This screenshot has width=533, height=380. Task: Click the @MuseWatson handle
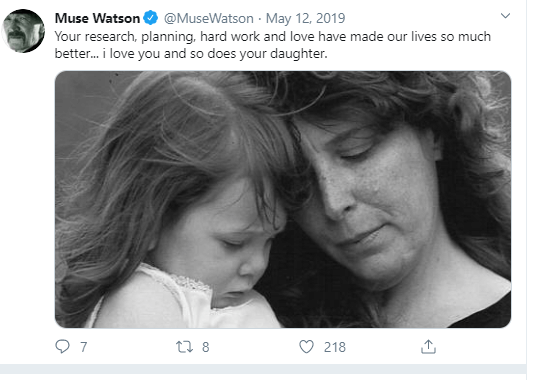[x=209, y=18]
